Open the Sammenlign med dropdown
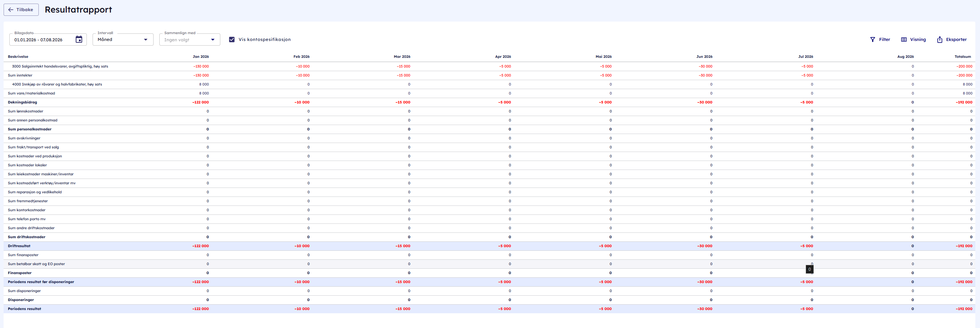Image resolution: width=980 pixels, height=328 pixels. coord(189,40)
